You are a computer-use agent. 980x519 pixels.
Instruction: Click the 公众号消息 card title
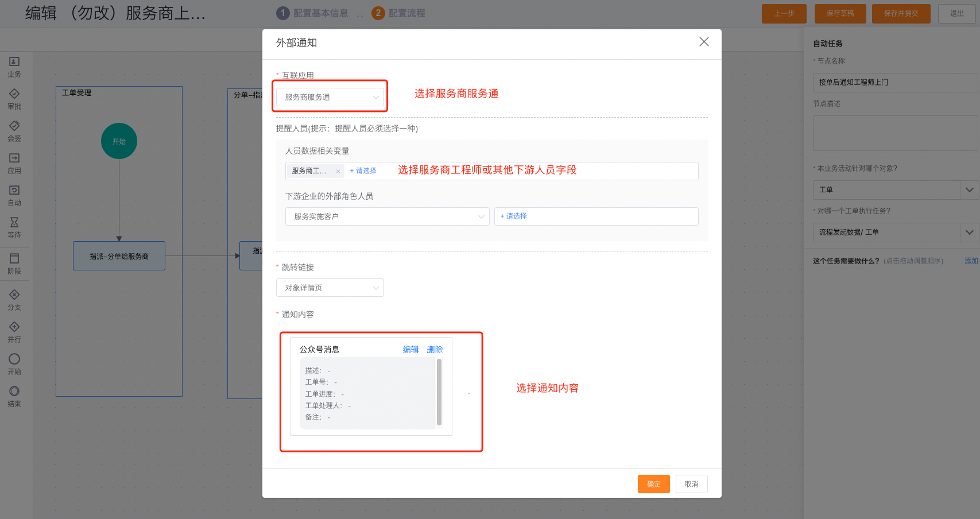coord(320,350)
